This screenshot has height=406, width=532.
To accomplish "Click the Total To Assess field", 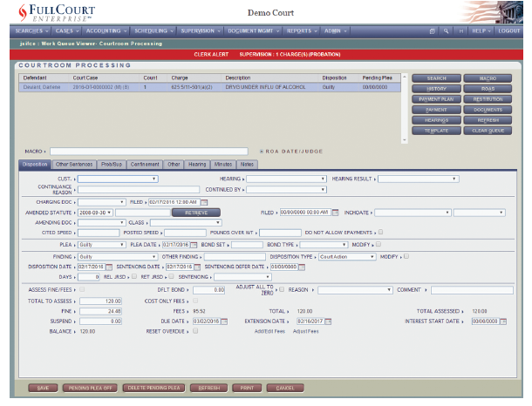I will pos(101,301).
